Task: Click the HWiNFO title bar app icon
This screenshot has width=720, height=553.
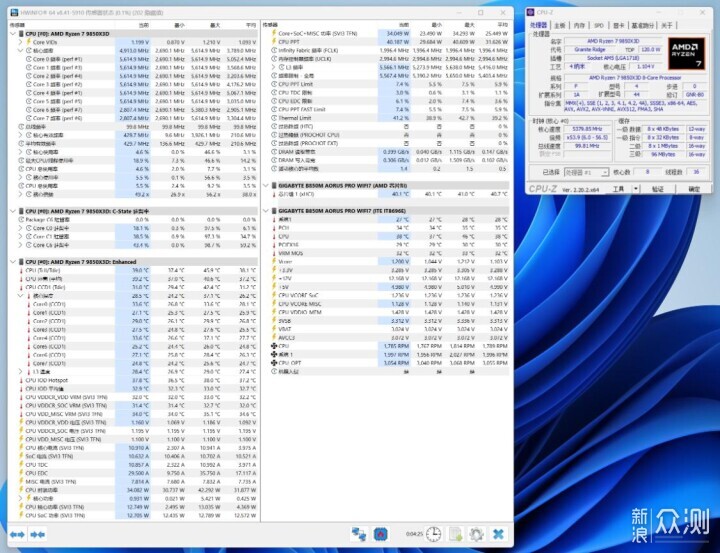Action: (x=14, y=12)
